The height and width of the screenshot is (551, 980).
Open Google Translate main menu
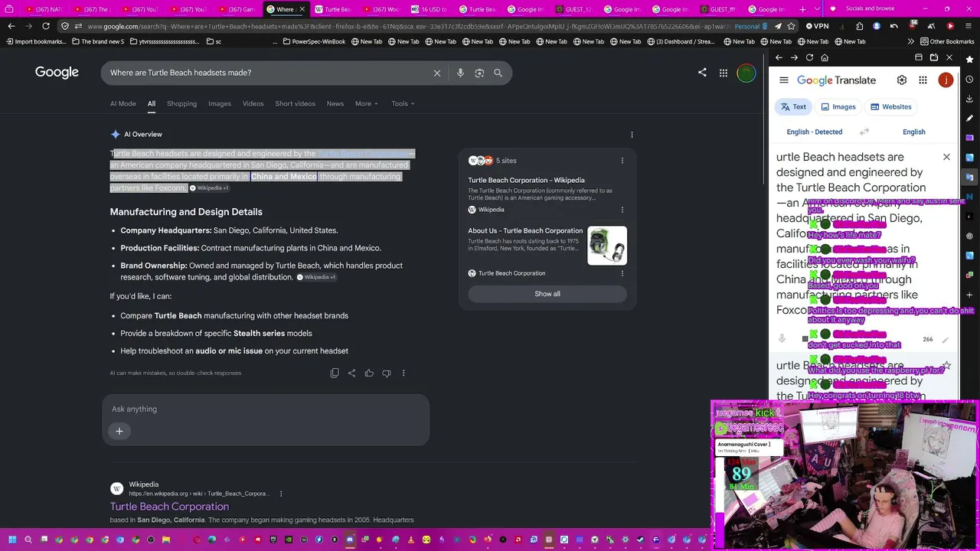point(784,80)
